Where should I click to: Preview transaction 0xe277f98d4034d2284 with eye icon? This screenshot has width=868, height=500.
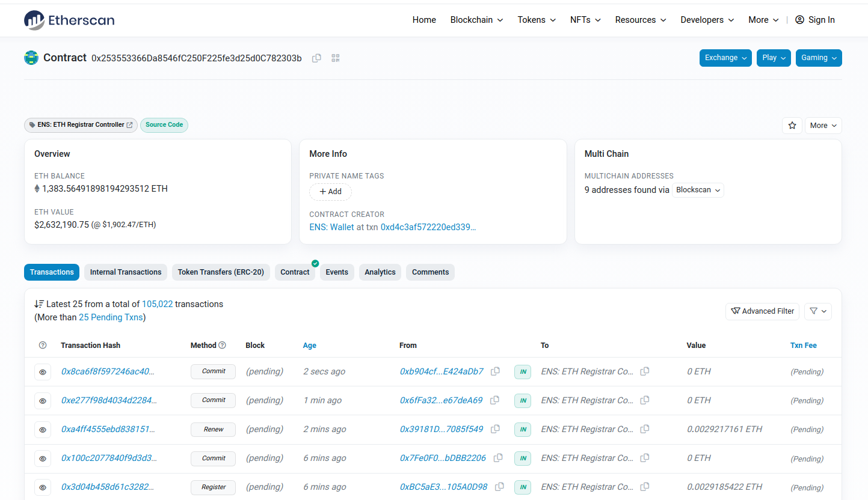(43, 401)
